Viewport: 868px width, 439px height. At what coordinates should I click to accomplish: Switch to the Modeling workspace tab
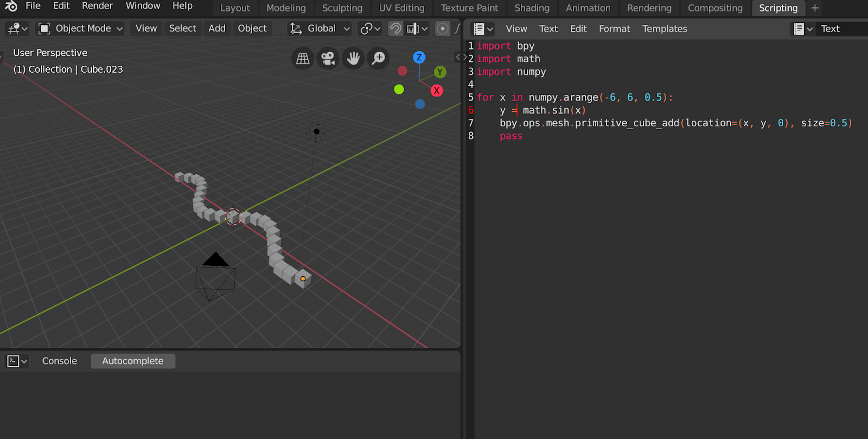[286, 8]
